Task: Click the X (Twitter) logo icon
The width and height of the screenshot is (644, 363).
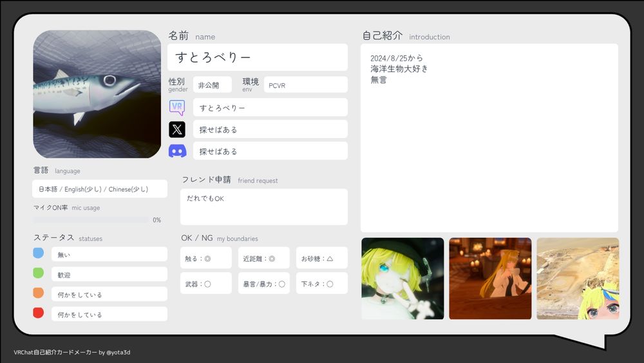Action: 177,130
